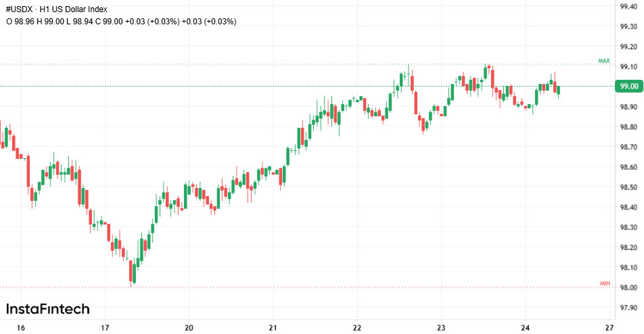This screenshot has height=334, width=644.
Task: Click the 99.40 price scale label
Action: [629, 7]
